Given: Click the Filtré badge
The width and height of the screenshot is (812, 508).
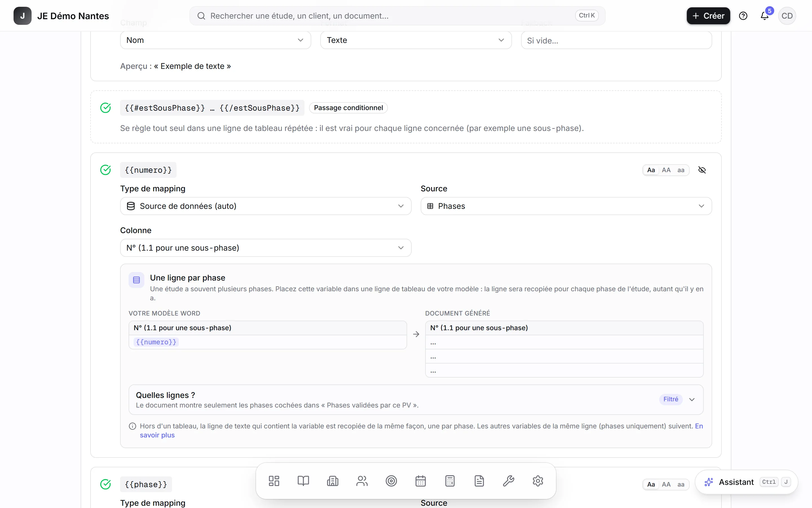Looking at the screenshot, I should pyautogui.click(x=671, y=399).
